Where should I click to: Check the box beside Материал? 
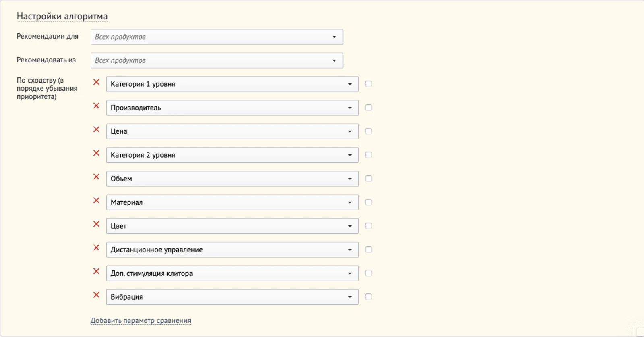368,202
